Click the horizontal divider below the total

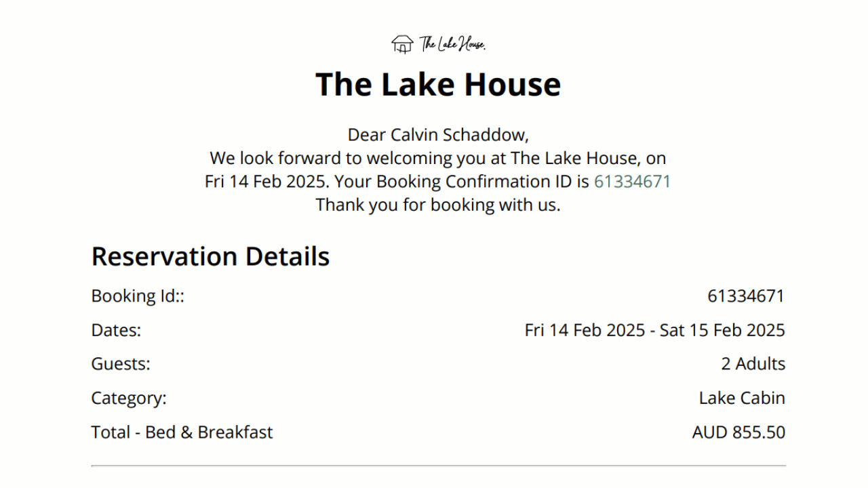(439, 466)
